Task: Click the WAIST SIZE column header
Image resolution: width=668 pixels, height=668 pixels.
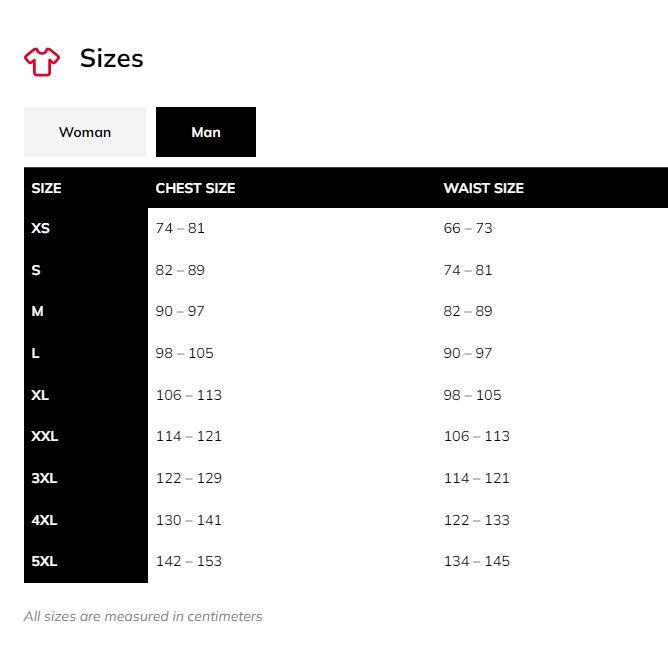Action: click(484, 188)
